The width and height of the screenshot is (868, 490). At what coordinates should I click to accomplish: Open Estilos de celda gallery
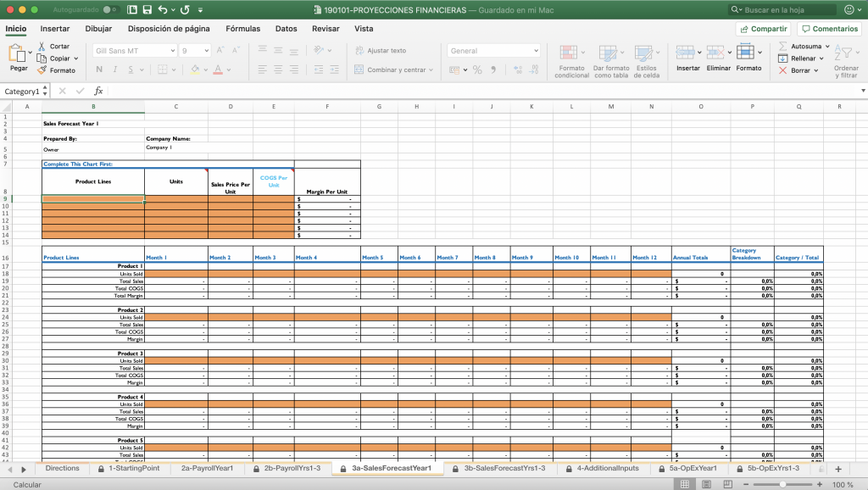tap(647, 61)
